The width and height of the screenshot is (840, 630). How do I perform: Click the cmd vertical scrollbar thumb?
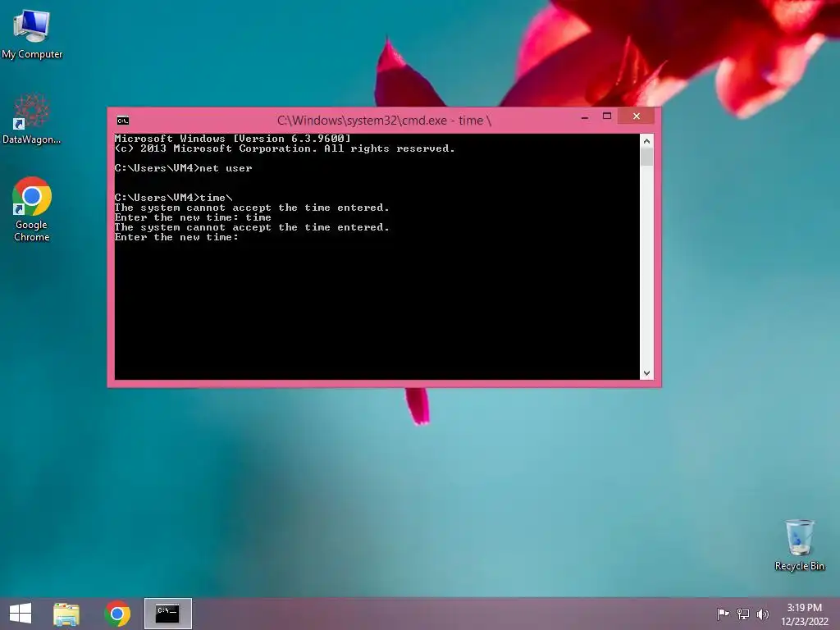[x=646, y=157]
